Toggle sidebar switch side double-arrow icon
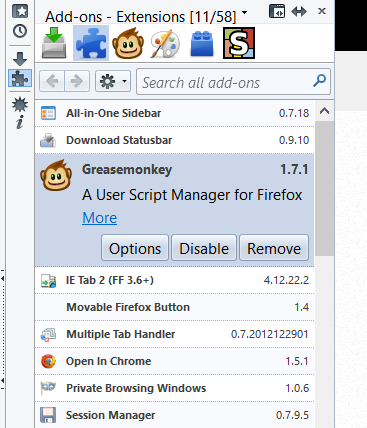 point(299,12)
